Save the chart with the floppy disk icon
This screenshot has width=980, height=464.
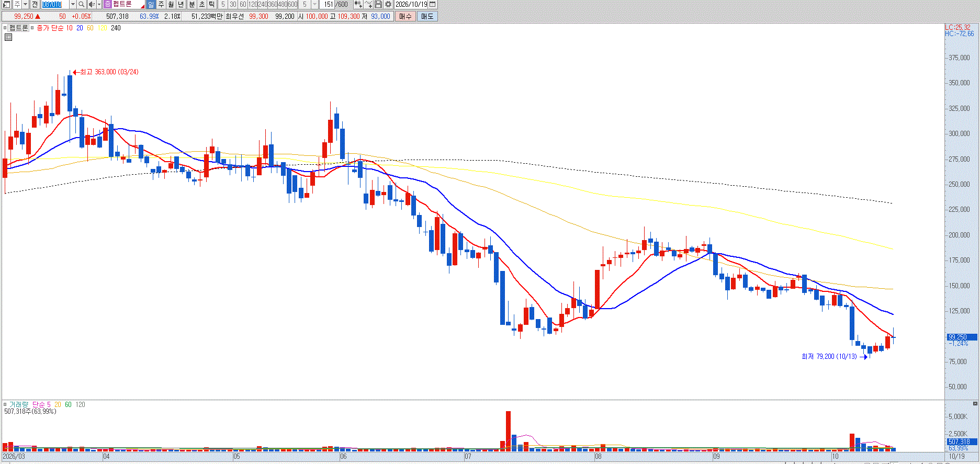(378, 4)
